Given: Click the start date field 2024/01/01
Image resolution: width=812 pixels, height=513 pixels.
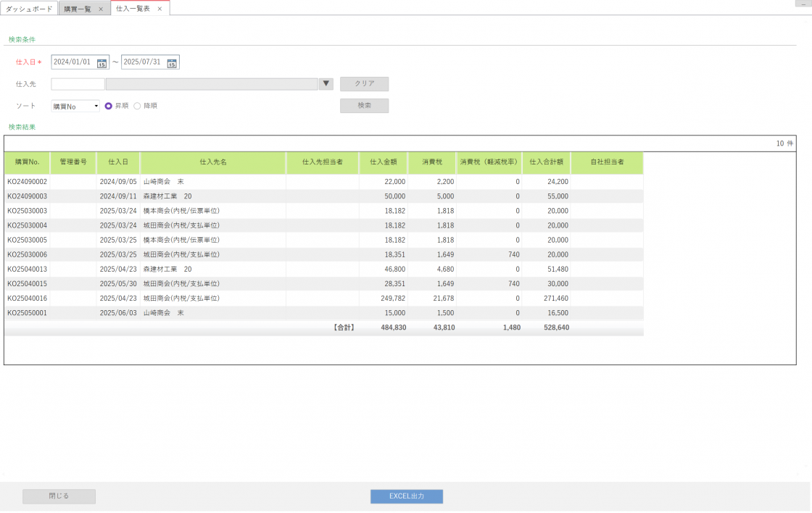Looking at the screenshot, I should point(72,62).
